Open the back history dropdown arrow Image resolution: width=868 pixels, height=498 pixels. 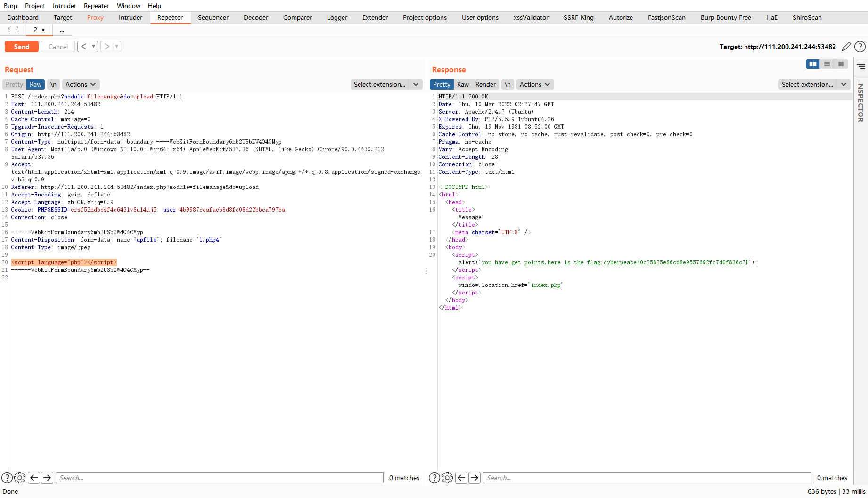pos(94,47)
